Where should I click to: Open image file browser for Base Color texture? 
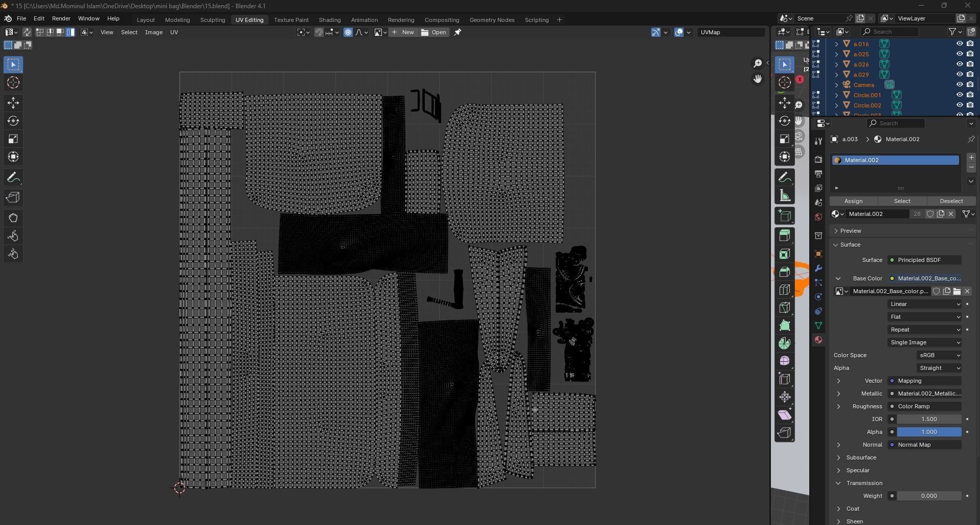tap(957, 291)
